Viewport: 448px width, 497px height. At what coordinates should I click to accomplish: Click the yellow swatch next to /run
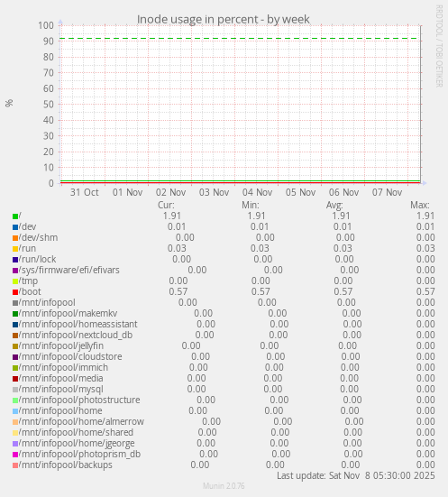[15, 249]
